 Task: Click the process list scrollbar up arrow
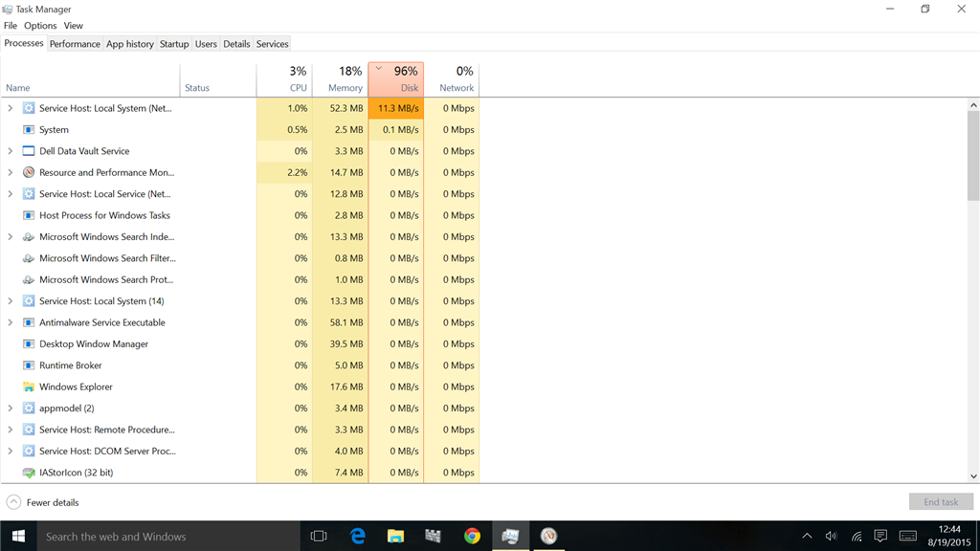pos(973,105)
